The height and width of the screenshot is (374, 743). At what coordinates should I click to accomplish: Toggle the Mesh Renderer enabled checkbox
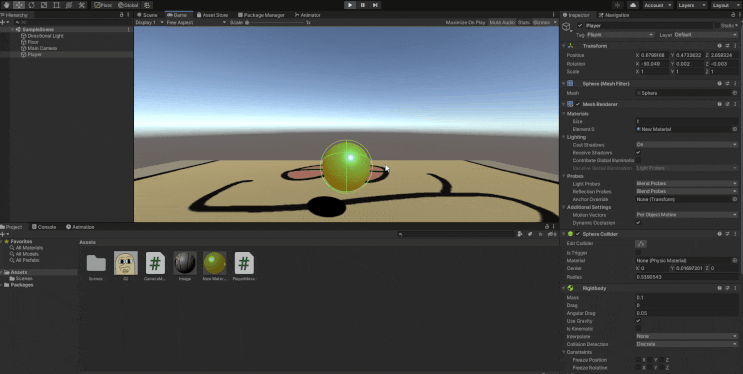pos(578,104)
